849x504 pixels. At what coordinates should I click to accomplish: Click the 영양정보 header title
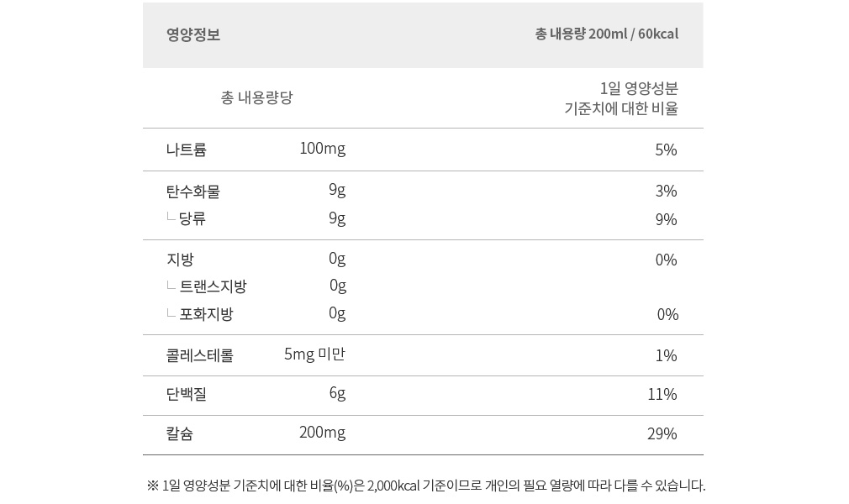point(193,34)
